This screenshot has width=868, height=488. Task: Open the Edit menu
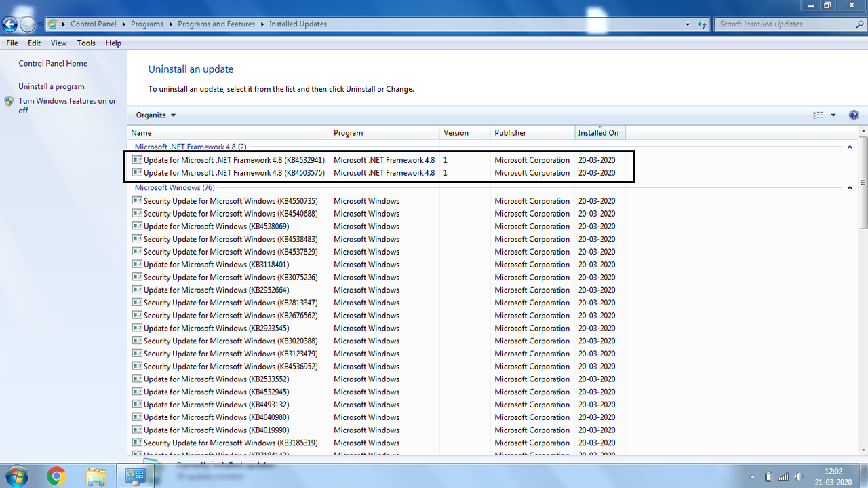[35, 43]
